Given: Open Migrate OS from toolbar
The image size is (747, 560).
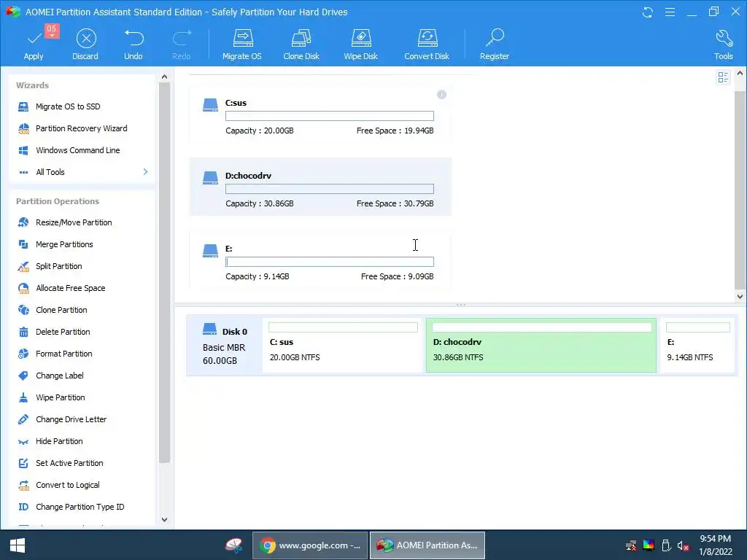Looking at the screenshot, I should [242, 44].
